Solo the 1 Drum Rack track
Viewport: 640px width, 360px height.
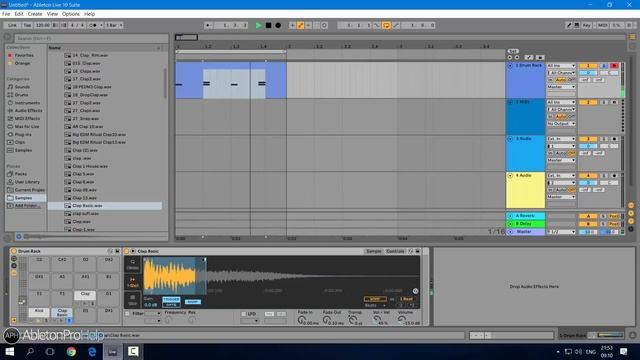604,66
